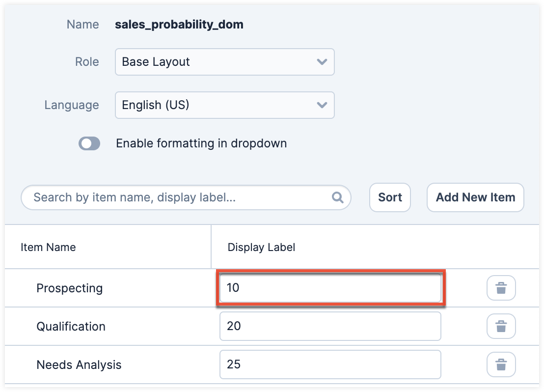Click the magnifier icon in search box
Screen dimensions: 544x392
tap(338, 197)
